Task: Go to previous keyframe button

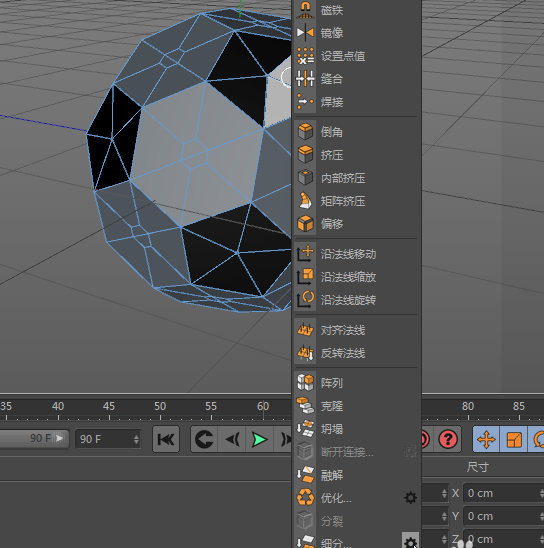Action: click(x=204, y=439)
